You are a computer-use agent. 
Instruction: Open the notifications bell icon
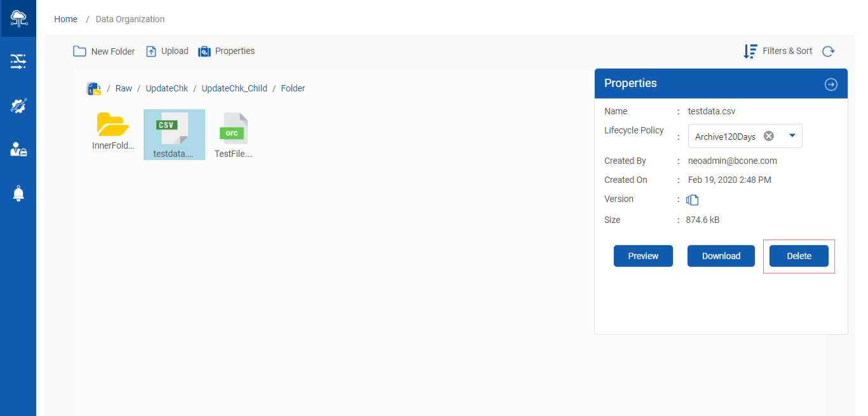(18, 194)
